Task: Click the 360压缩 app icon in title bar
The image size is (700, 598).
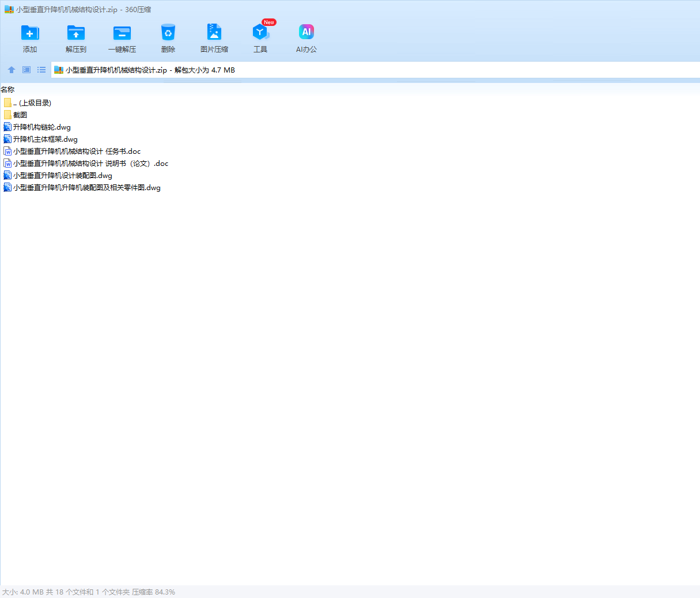Action: click(x=9, y=10)
